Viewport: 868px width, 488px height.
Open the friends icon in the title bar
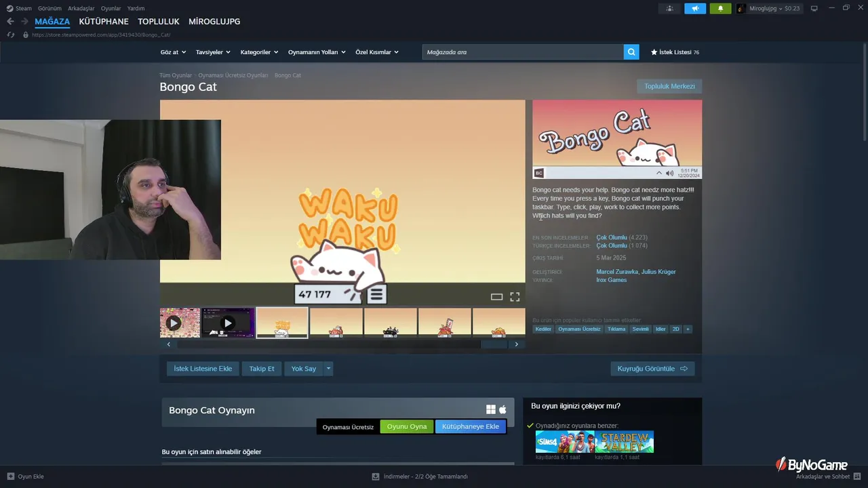(x=670, y=8)
